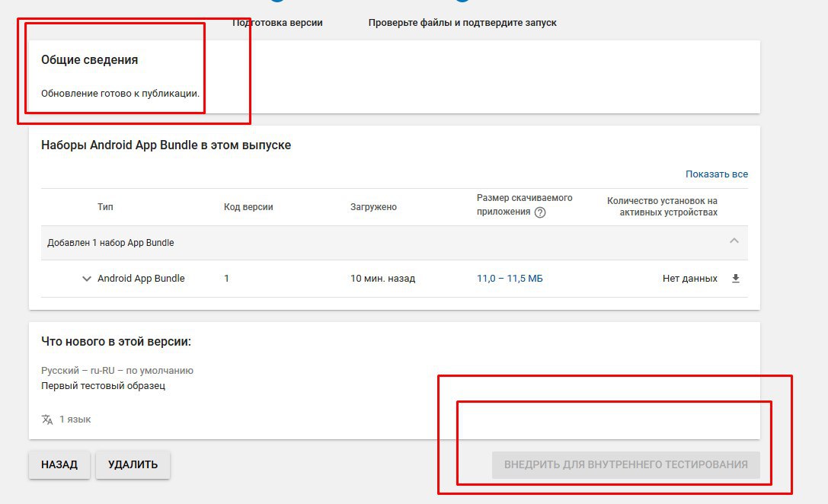Viewport: 828px width, 504px height.
Task: Click the Загружено column header
Action: [373, 206]
